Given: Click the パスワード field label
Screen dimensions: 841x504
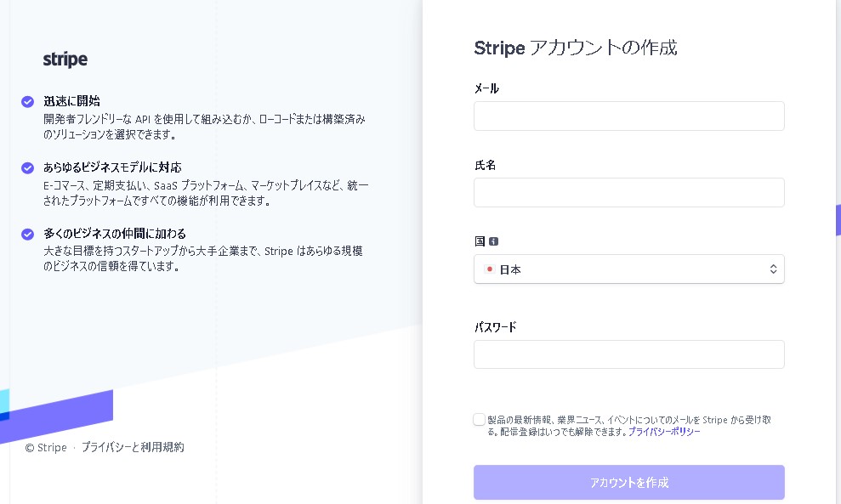Looking at the screenshot, I should pos(495,327).
